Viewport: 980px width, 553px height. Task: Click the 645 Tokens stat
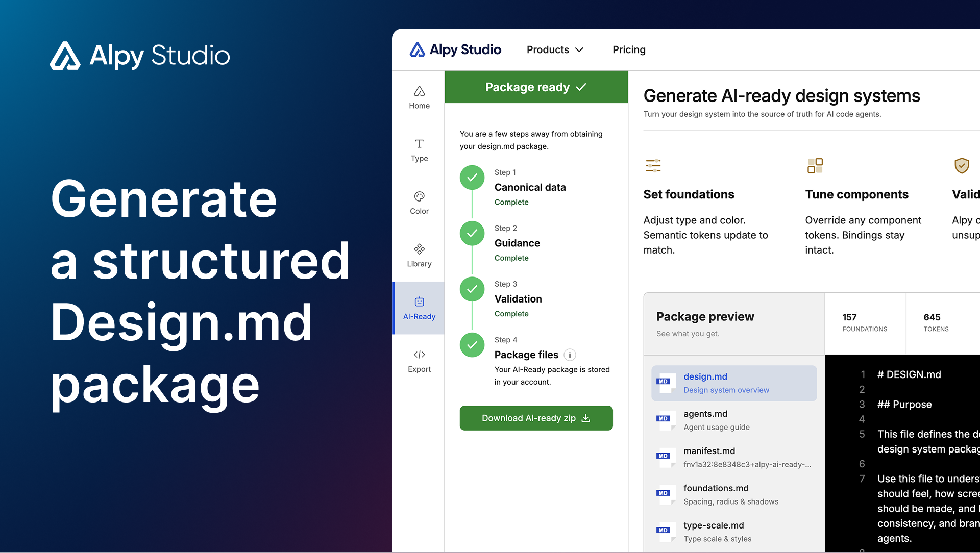[936, 322]
